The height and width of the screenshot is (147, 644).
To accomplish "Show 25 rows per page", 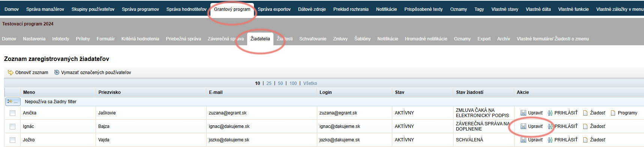I will [269, 83].
